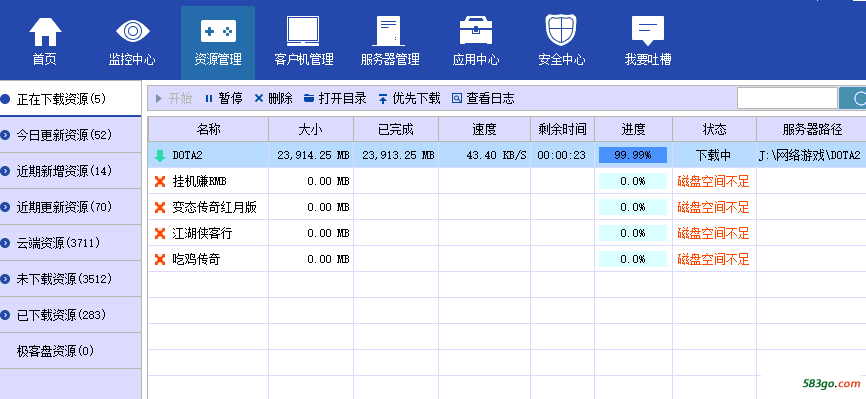Click red X icon beside 吃鸡传奇
The width and height of the screenshot is (866, 399).
point(160,259)
